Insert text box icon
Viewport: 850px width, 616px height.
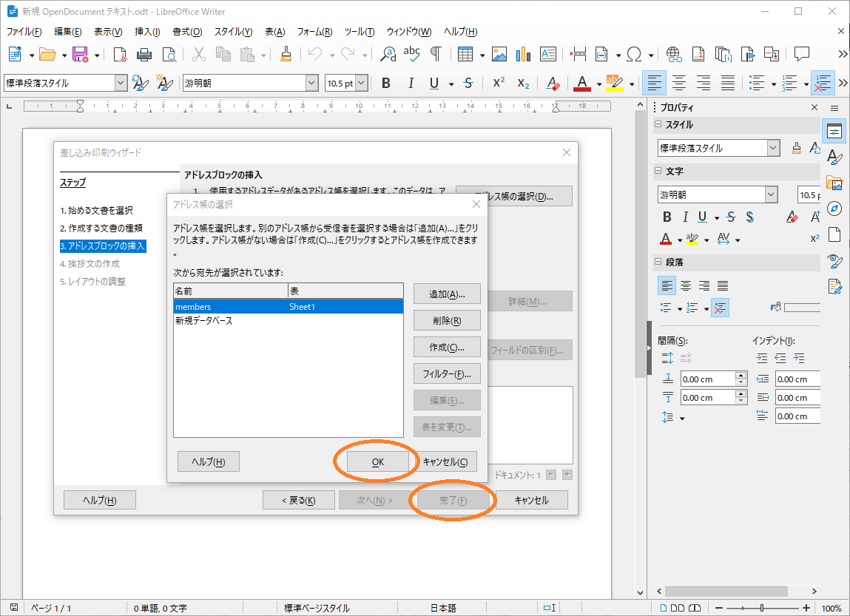[548, 54]
